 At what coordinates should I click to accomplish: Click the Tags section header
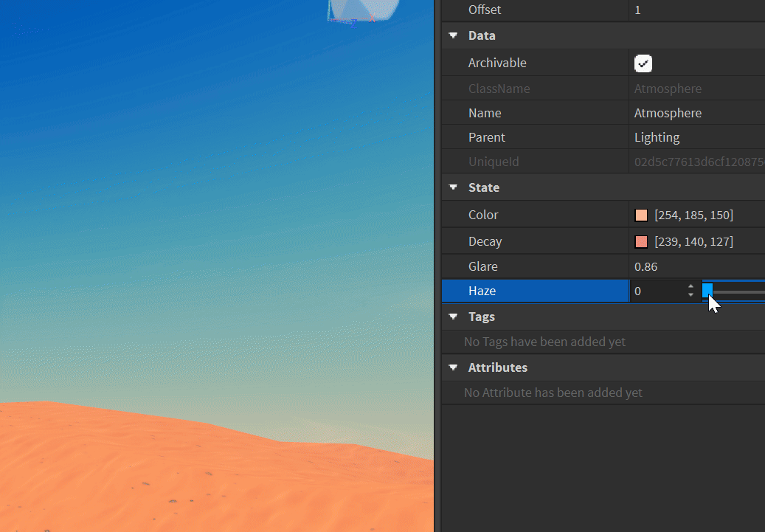[x=603, y=317]
